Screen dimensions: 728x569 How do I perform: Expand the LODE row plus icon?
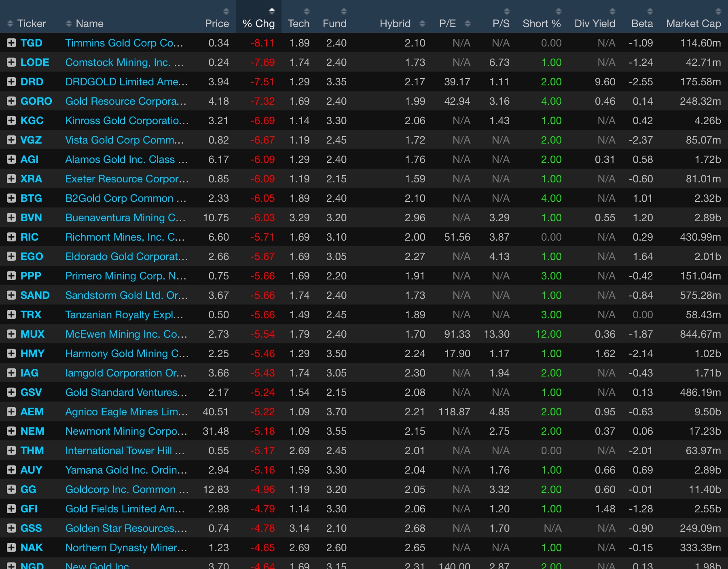pyautogui.click(x=11, y=62)
